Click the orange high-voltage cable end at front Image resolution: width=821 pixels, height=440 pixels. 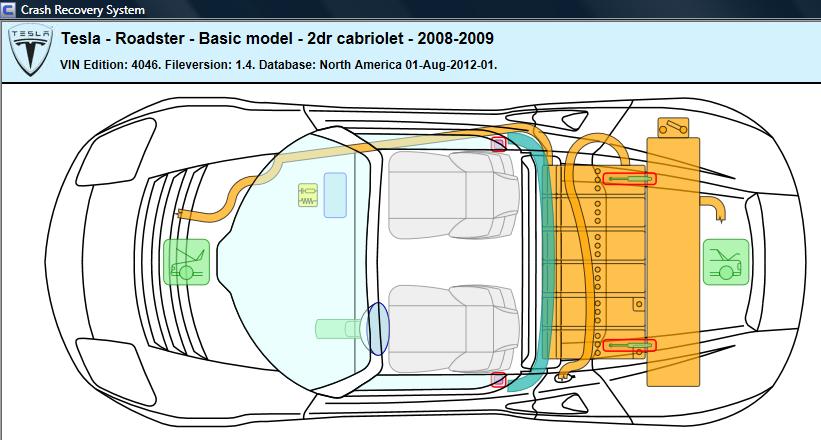pos(183,214)
